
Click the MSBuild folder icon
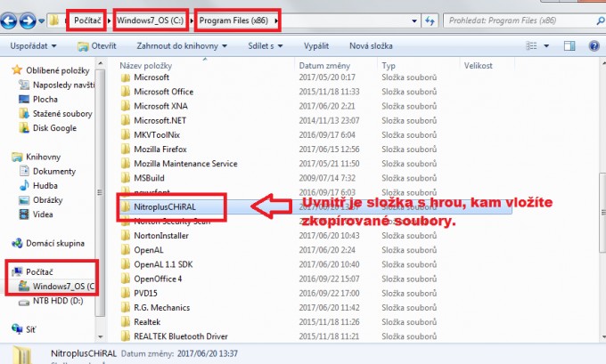click(126, 178)
